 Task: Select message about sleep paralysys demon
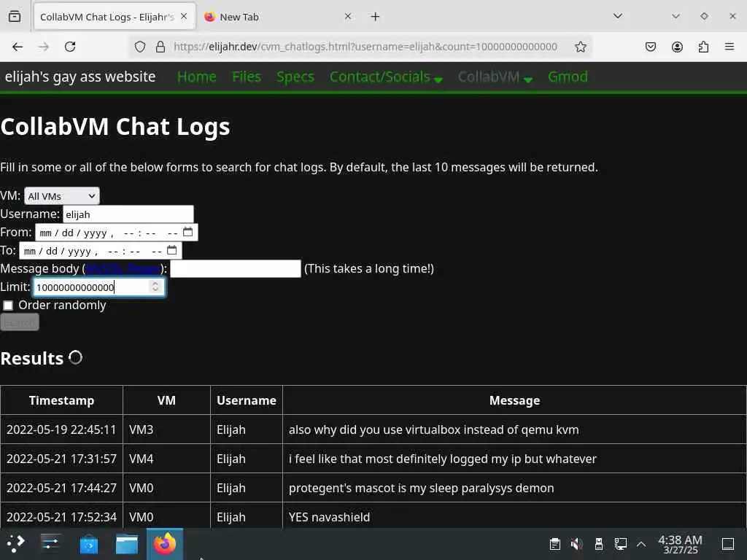[x=514, y=488]
